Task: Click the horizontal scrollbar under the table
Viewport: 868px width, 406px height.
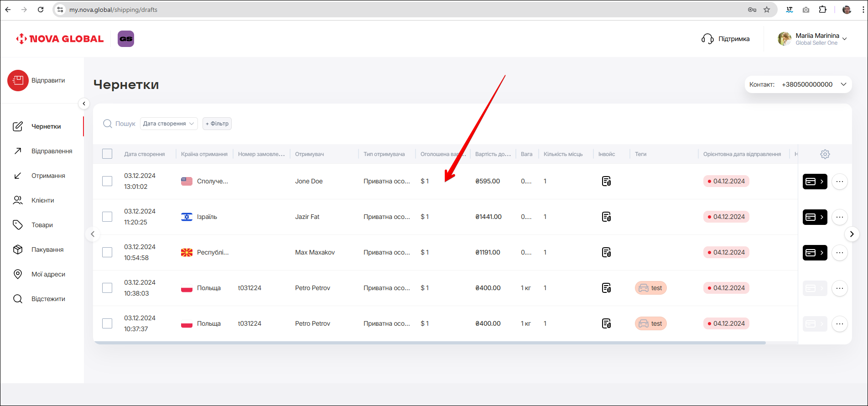Action: 429,343
